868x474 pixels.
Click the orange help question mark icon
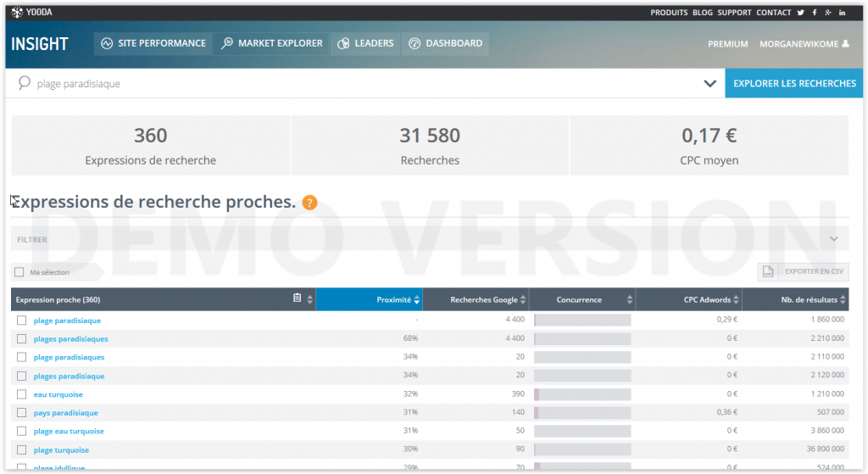tap(309, 202)
